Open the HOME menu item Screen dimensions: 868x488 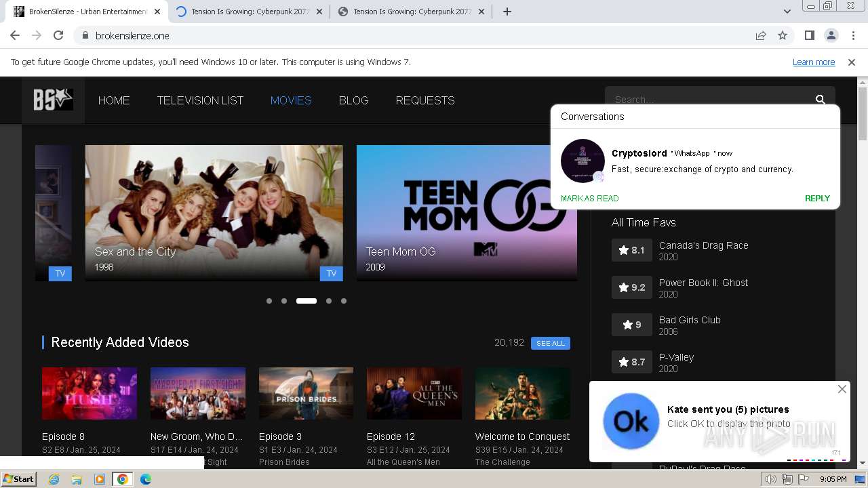(x=114, y=100)
